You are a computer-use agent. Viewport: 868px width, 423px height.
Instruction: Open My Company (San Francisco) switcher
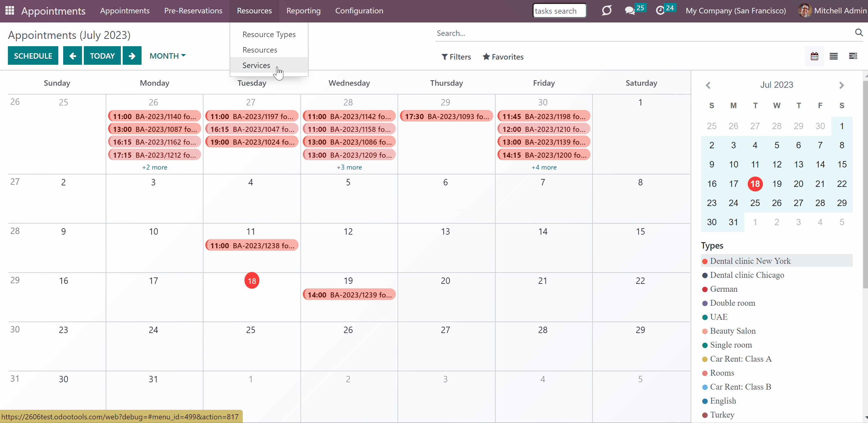pos(736,11)
